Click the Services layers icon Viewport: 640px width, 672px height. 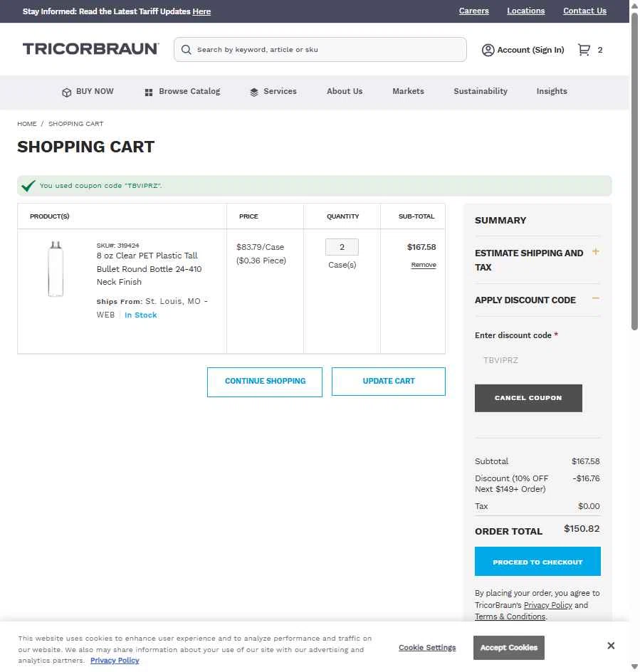pos(254,92)
